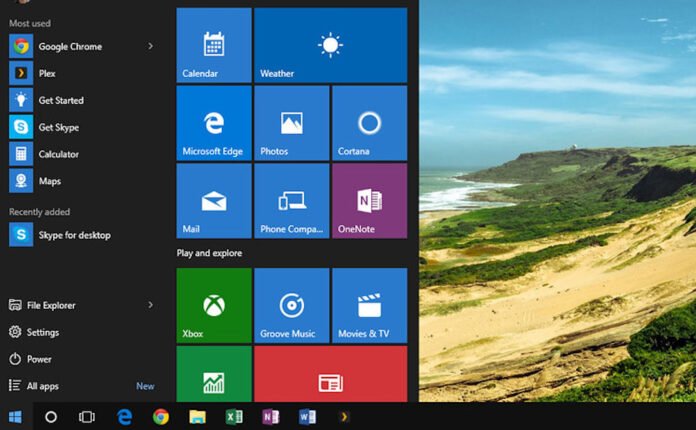Open Settings from Start menu
Image resolution: width=696 pixels, height=430 pixels.
pos(34,332)
